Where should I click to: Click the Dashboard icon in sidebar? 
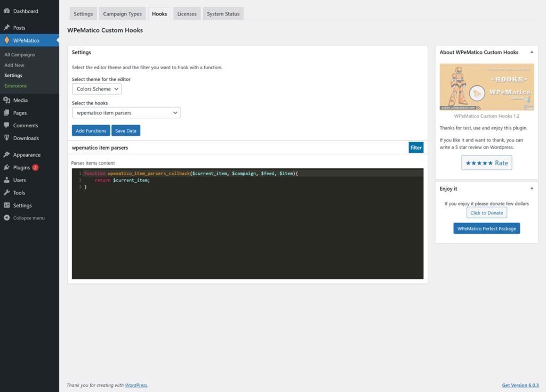[7, 11]
